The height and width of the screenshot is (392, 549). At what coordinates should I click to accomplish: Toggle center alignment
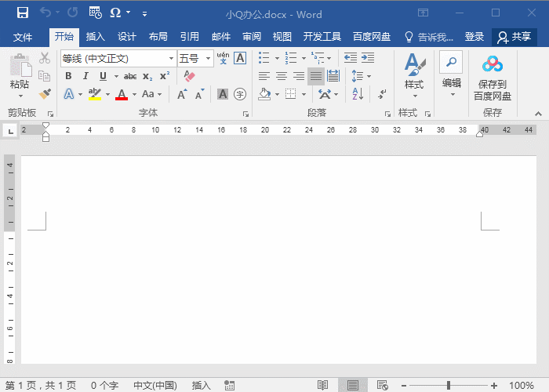pyautogui.click(x=282, y=76)
